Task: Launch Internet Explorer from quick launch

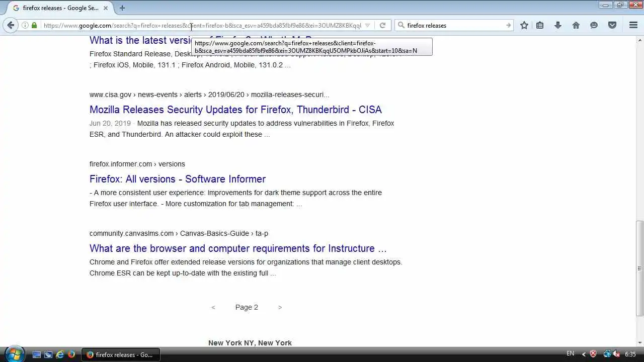Action: click(60, 354)
